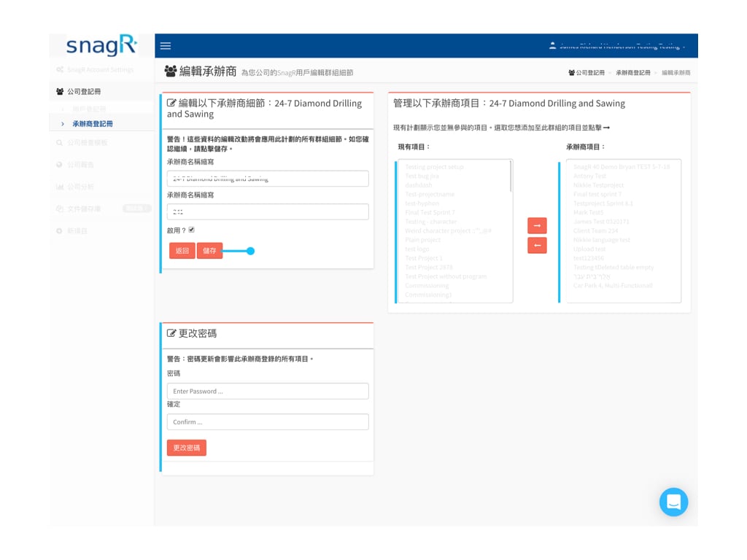Select 'SnagR 40 Demo Bryan TEST' entry
The width and height of the screenshot is (747, 560).
(622, 167)
